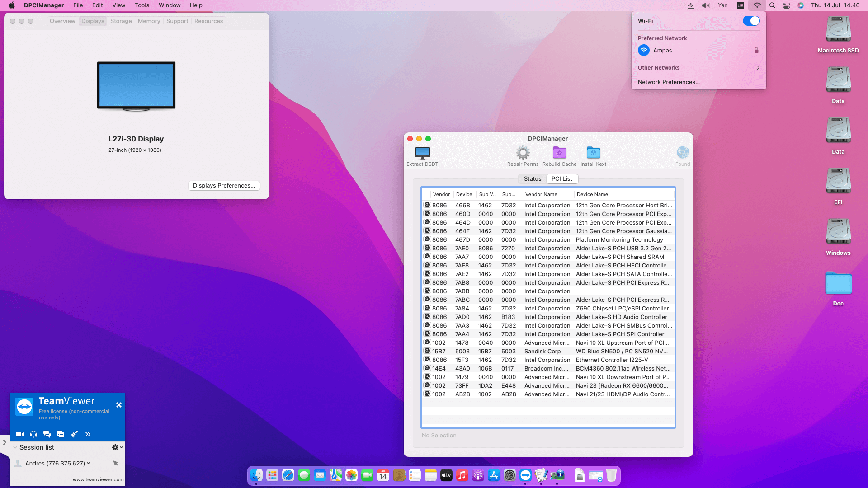Viewport: 868px width, 488px height.
Task: Click the Repair Perms gear icon
Action: 523,153
